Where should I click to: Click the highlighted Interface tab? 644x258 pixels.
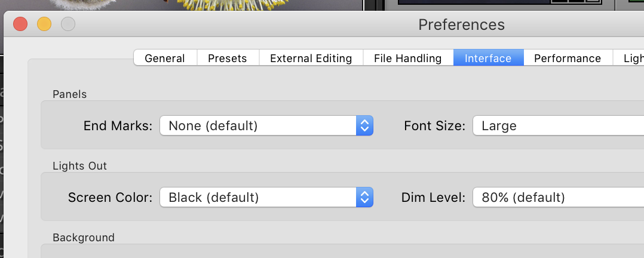click(x=488, y=58)
